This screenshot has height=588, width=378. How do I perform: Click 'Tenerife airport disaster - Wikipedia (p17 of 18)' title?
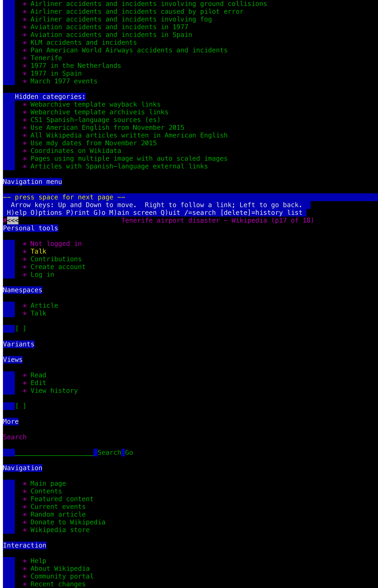coord(218,221)
